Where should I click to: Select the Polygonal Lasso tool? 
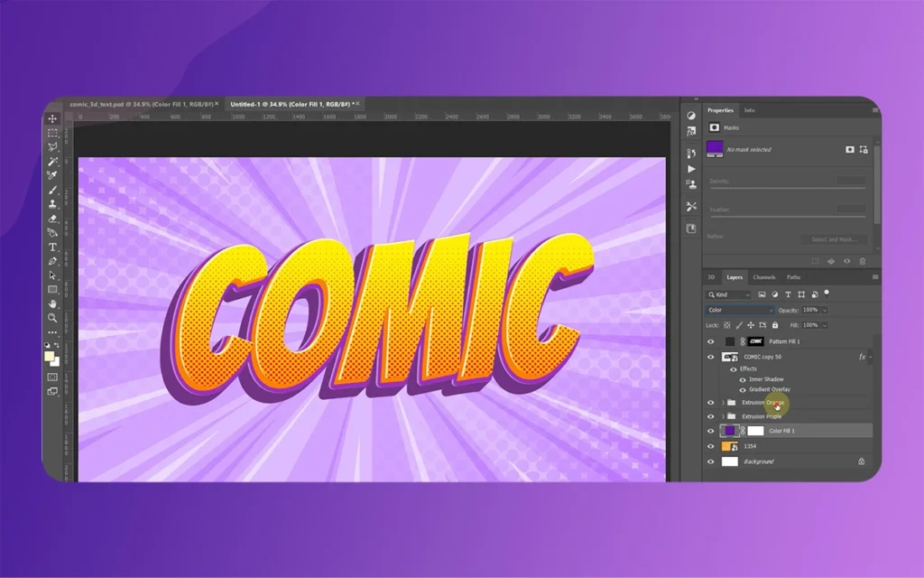[52, 147]
